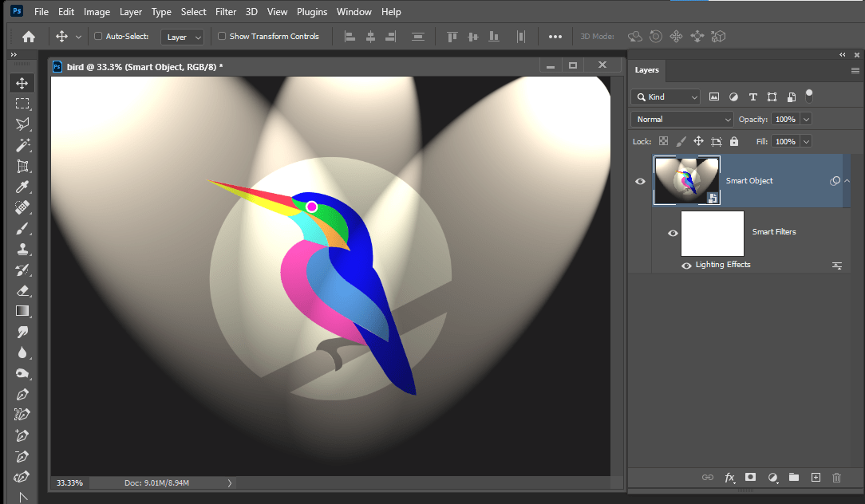Open the Add layer style fx menu
865x504 pixels.
click(729, 477)
